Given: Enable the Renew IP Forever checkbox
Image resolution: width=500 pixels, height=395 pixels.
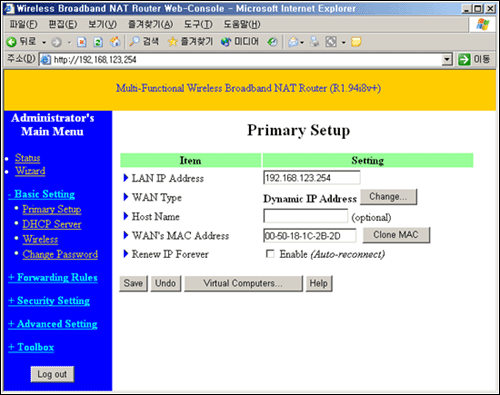Looking at the screenshot, I should point(270,254).
